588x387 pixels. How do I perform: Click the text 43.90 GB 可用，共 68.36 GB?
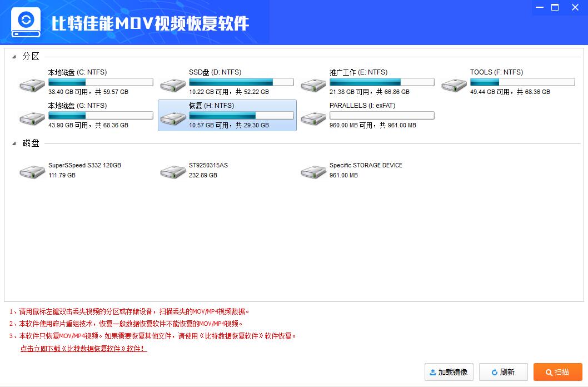coord(88,125)
